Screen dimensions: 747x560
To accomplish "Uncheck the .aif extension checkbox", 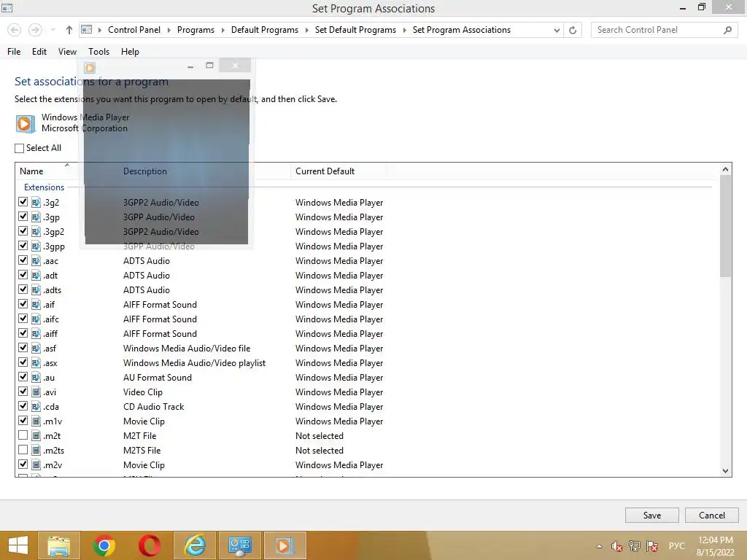I will click(x=23, y=304).
